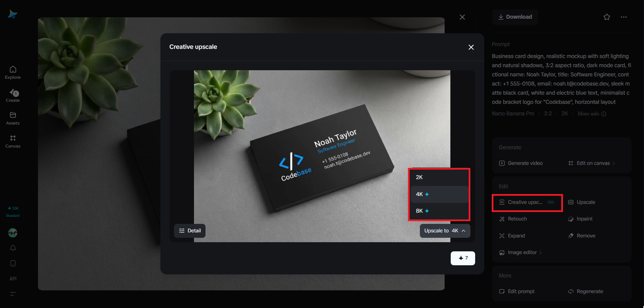Open the API page
This screenshot has height=308, width=644.
click(x=13, y=279)
